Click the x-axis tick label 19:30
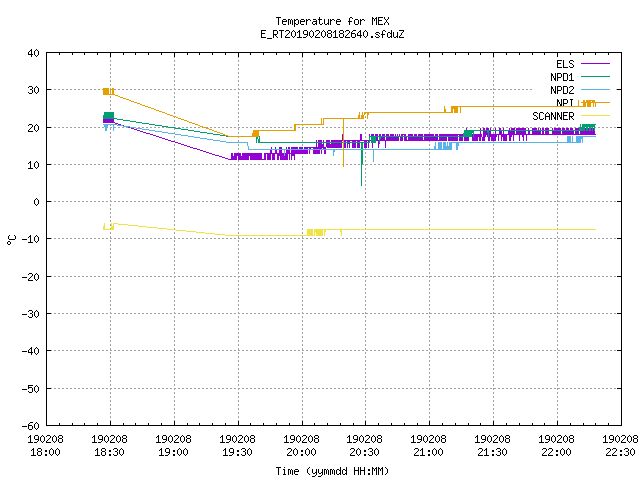This screenshot has width=640, height=480. click(238, 452)
